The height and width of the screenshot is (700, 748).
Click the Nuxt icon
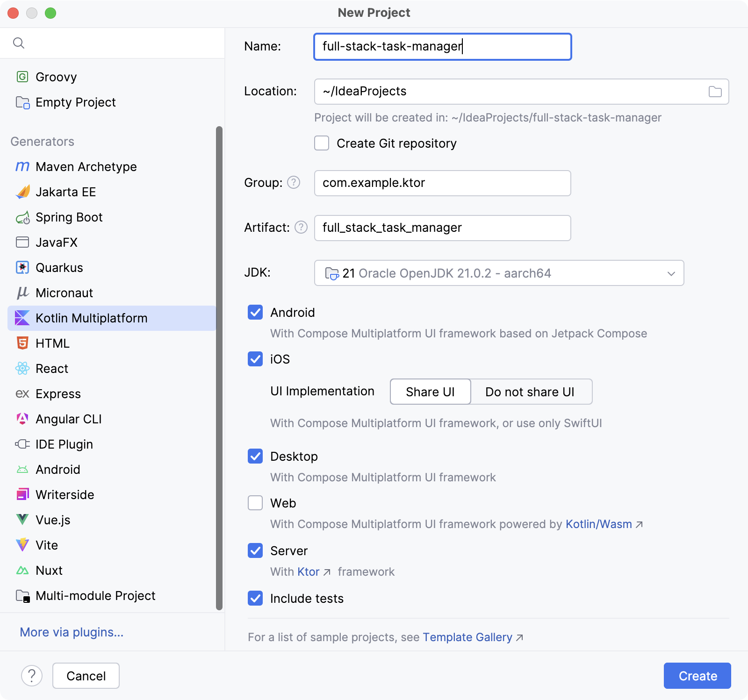pyautogui.click(x=22, y=570)
